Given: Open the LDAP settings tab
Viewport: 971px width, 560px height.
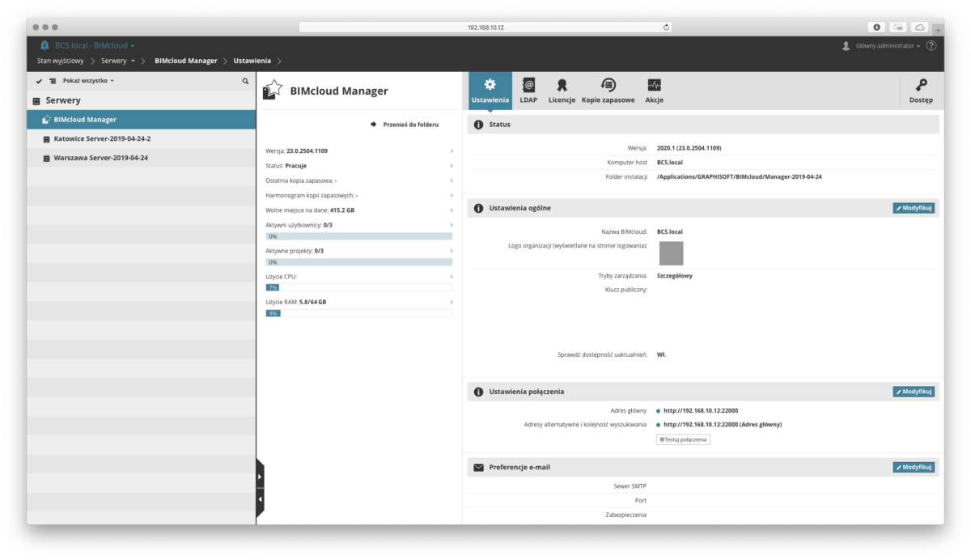Looking at the screenshot, I should tap(528, 91).
